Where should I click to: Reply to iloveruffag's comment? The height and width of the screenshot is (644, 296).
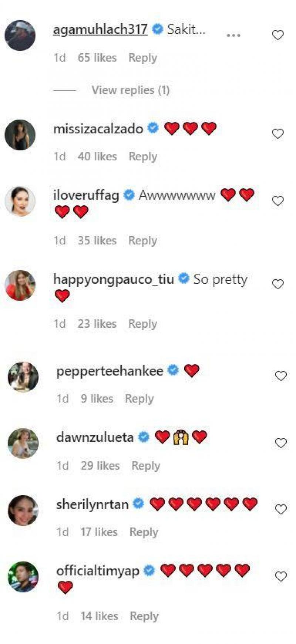(x=142, y=240)
